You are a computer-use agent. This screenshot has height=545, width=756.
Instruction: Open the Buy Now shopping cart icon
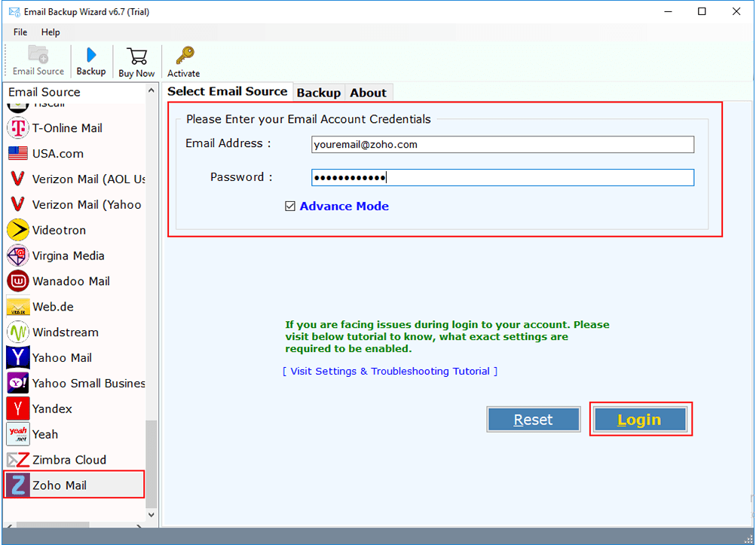coord(136,60)
